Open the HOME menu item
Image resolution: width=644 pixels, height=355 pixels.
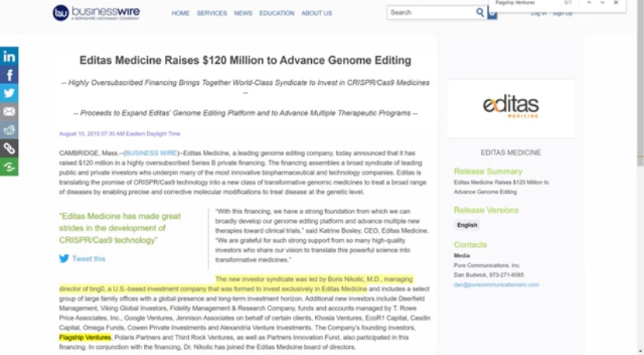[180, 13]
